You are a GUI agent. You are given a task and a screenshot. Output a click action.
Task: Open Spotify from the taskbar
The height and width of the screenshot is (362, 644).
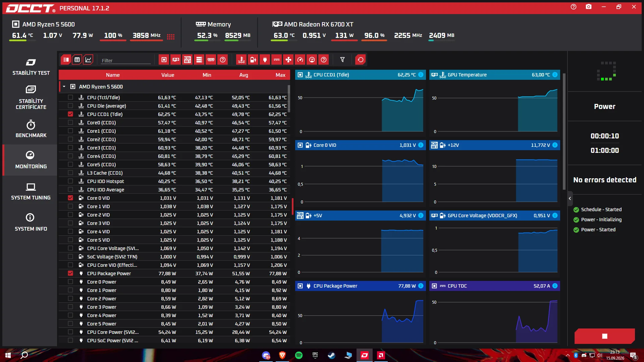click(x=299, y=355)
